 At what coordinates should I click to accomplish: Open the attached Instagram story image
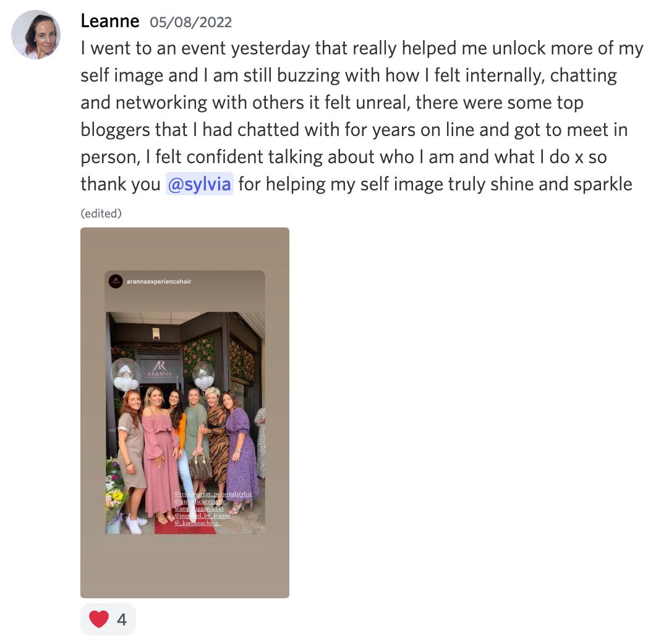pyautogui.click(x=185, y=412)
